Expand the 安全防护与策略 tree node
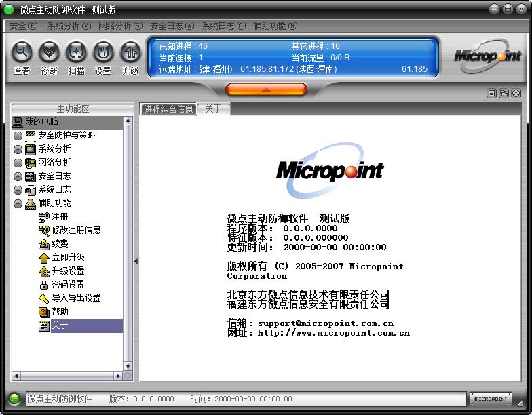The height and width of the screenshot is (415, 532). [18, 136]
